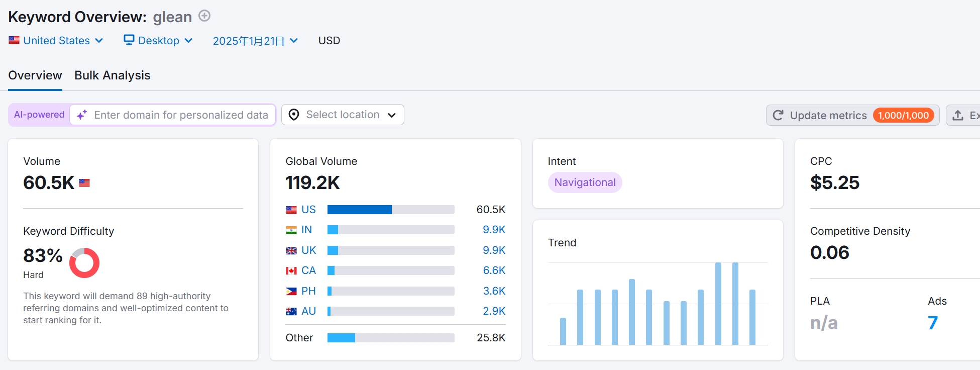Screen dimensions: 980x370
Task: Click the refresh icon on Update metrics
Action: (778, 116)
